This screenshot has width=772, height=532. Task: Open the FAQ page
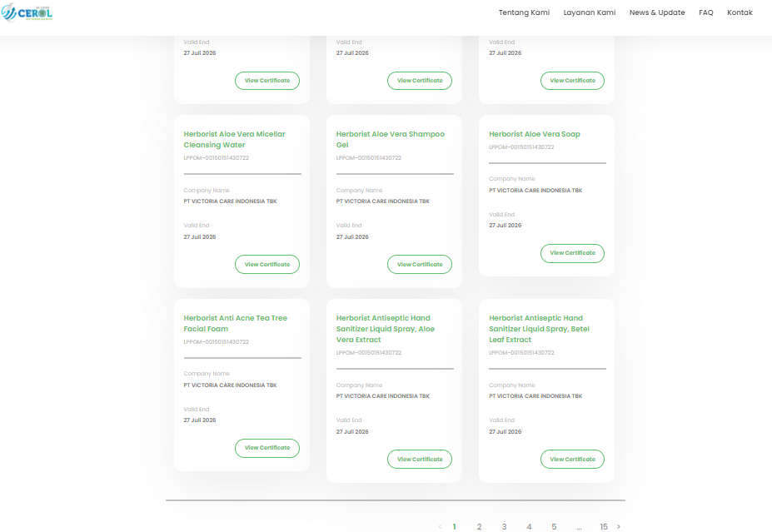tap(706, 12)
